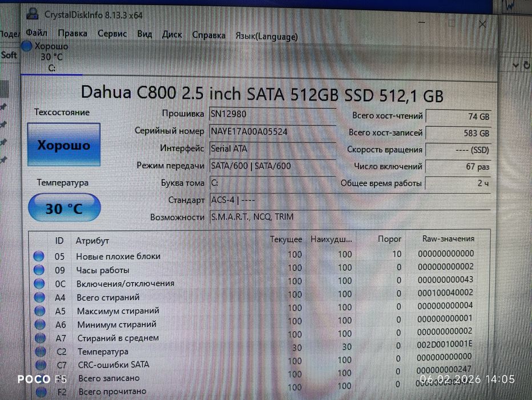Click status circle of attribute C7
This screenshot has width=532, height=400.
coord(41,365)
